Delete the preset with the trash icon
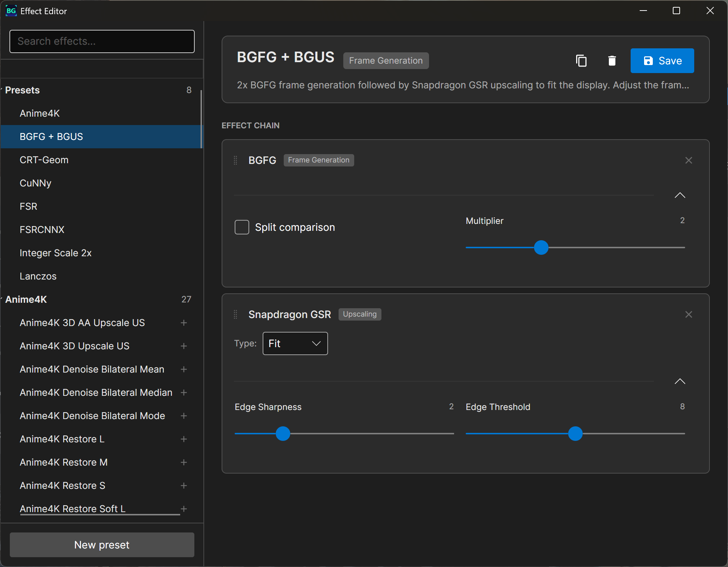This screenshot has width=728, height=567. pos(612,61)
